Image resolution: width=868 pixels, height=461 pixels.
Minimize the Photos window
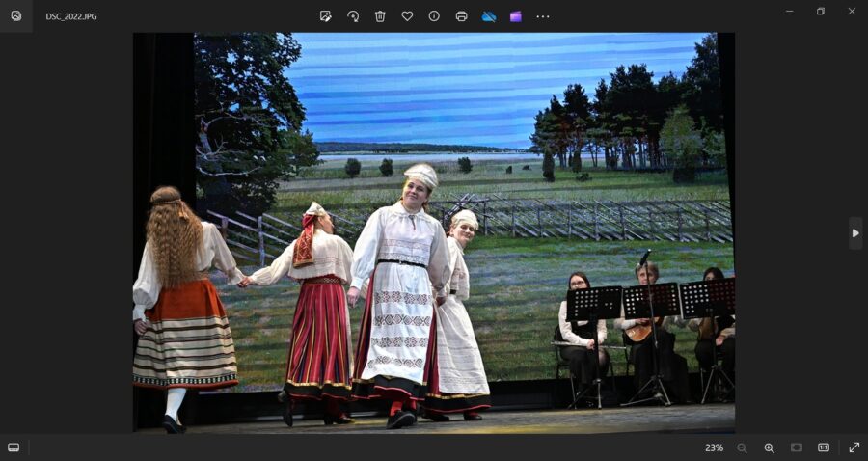tap(789, 11)
